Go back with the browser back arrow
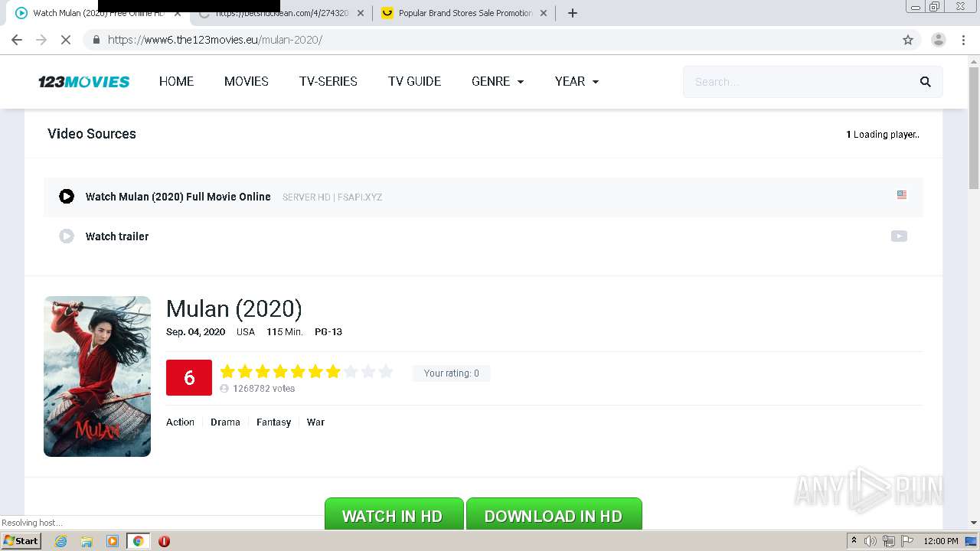 pyautogui.click(x=17, y=40)
